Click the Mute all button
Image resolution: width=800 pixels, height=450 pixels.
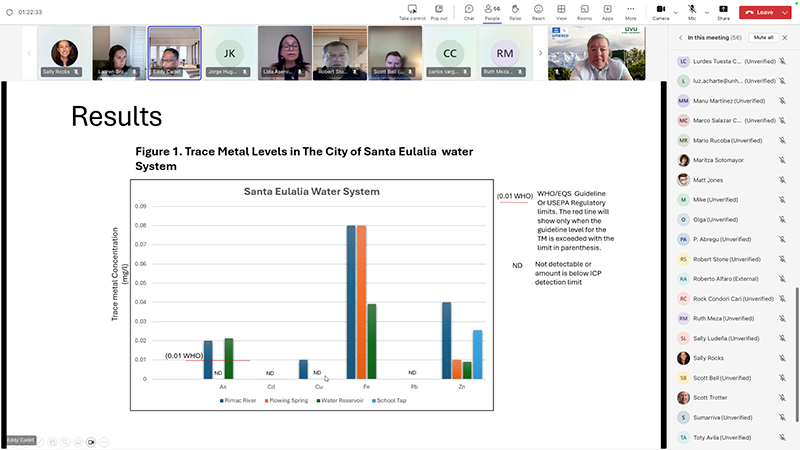763,37
